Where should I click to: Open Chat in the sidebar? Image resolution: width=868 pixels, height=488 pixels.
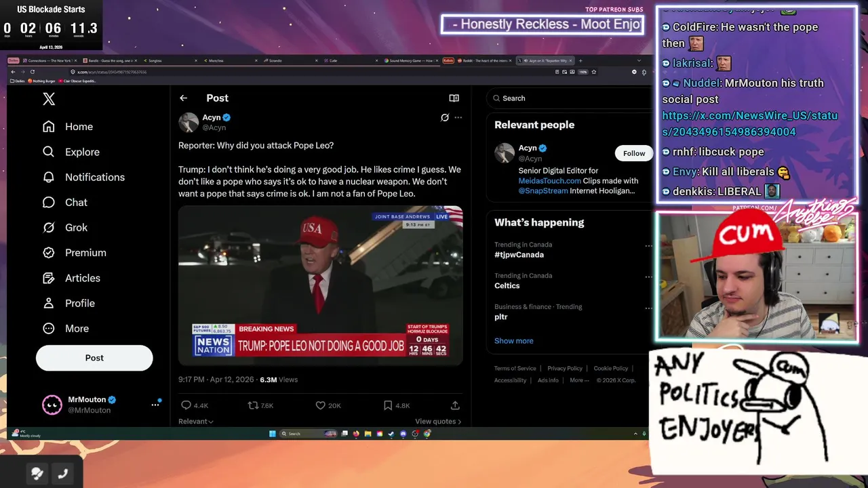[x=64, y=202]
